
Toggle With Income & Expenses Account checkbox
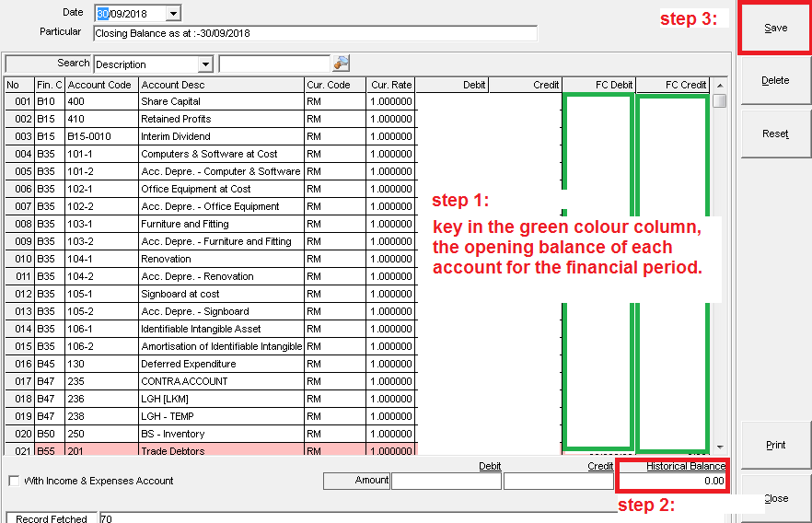click(x=14, y=481)
